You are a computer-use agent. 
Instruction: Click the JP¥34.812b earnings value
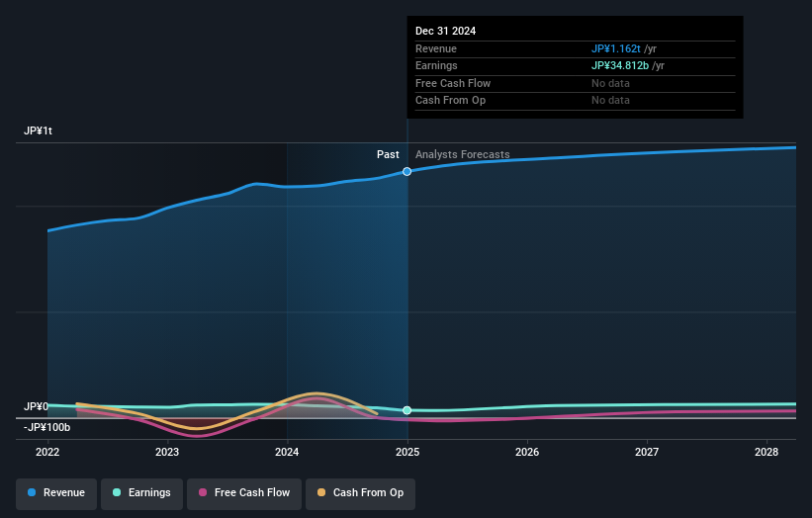coord(620,65)
